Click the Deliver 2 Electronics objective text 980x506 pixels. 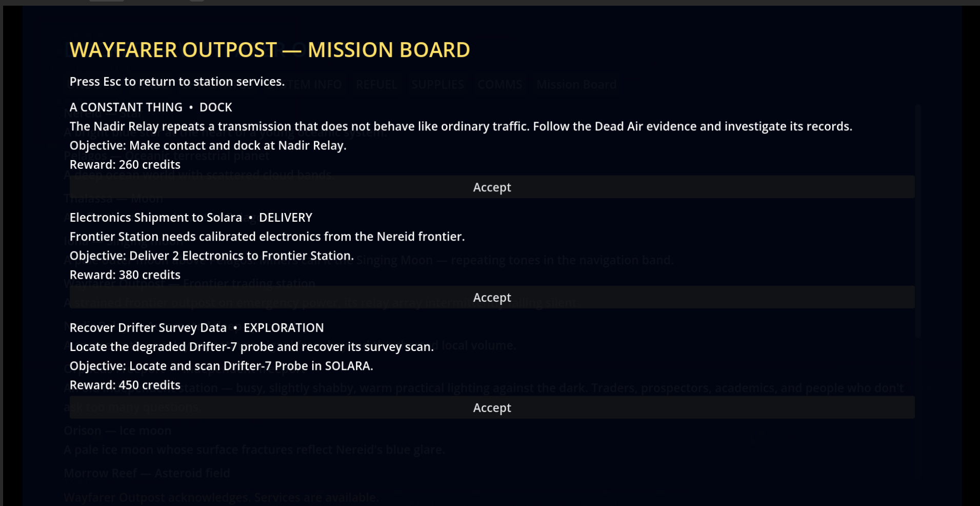tap(212, 256)
